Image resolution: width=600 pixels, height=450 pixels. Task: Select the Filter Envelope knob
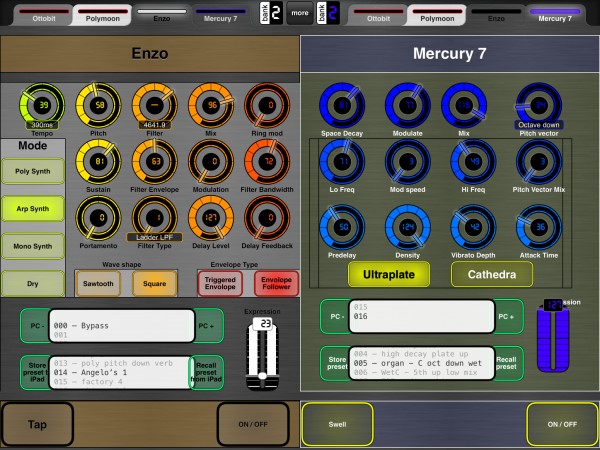click(x=155, y=161)
